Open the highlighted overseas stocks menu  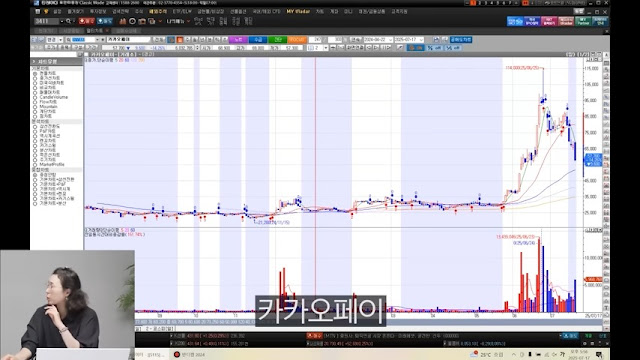click(x=158, y=11)
